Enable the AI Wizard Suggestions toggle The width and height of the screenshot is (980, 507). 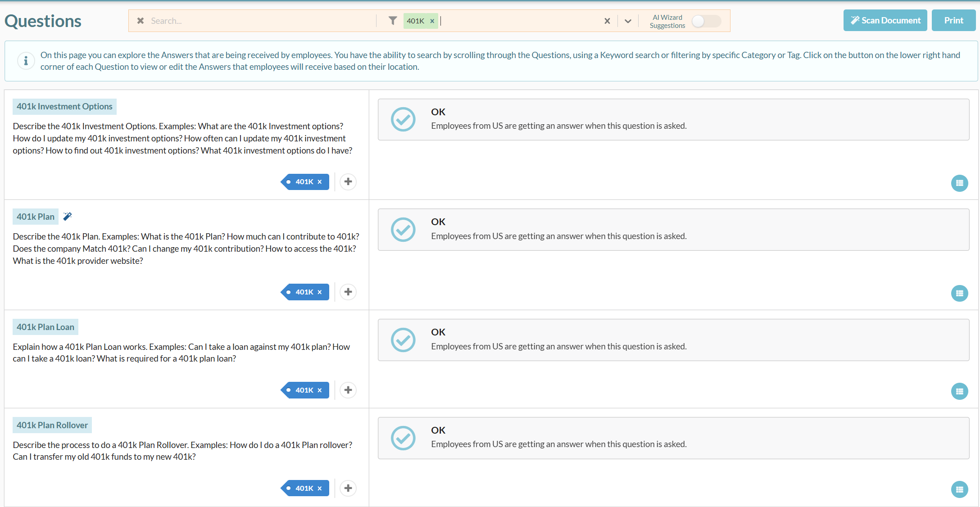pos(706,21)
